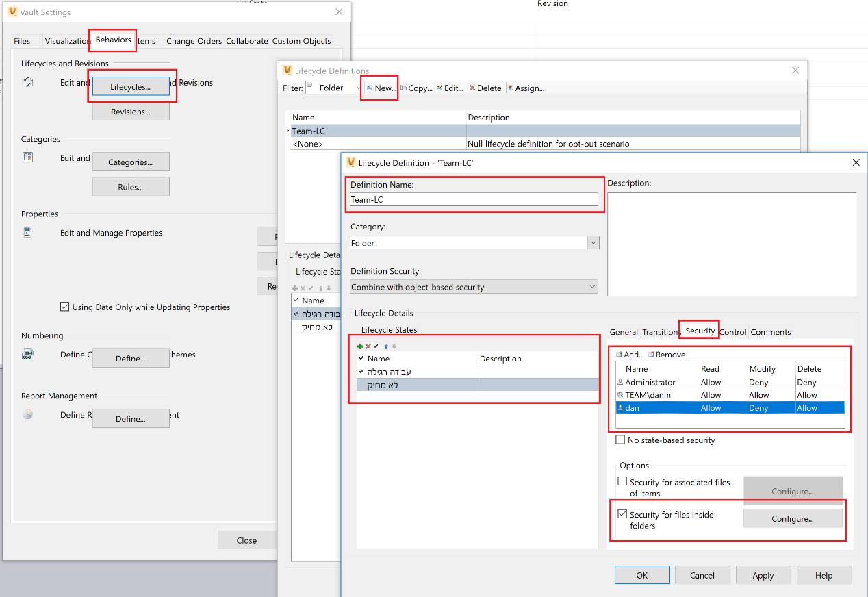Click the New... lifecycle definition toolbar item
Viewport: 868px width, 597px height.
pyautogui.click(x=381, y=88)
